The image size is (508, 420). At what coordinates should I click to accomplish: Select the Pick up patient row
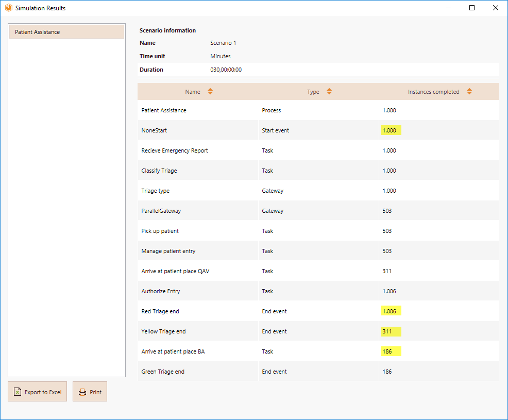pyautogui.click(x=318, y=231)
